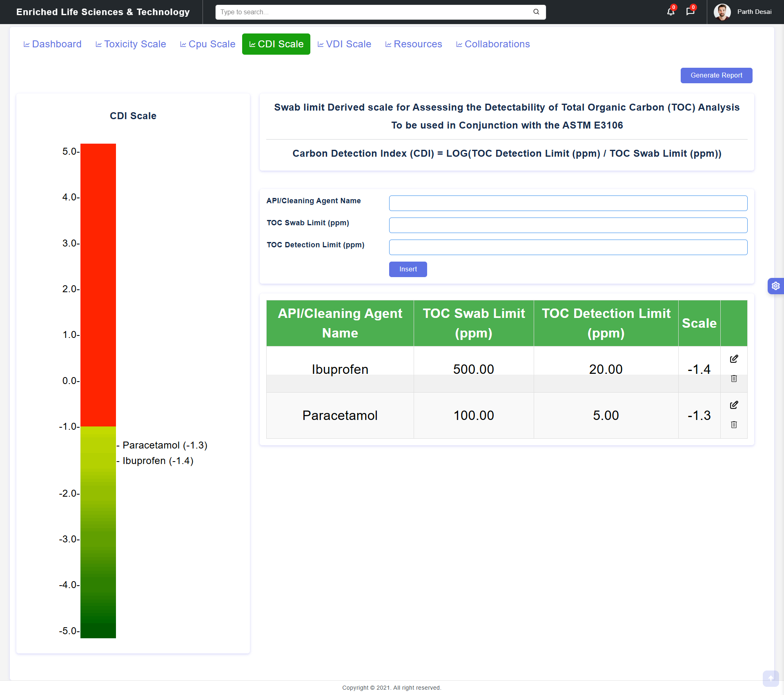Focus the API/Cleaning Agent Name field
Image resolution: width=784 pixels, height=695 pixels.
[568, 203]
